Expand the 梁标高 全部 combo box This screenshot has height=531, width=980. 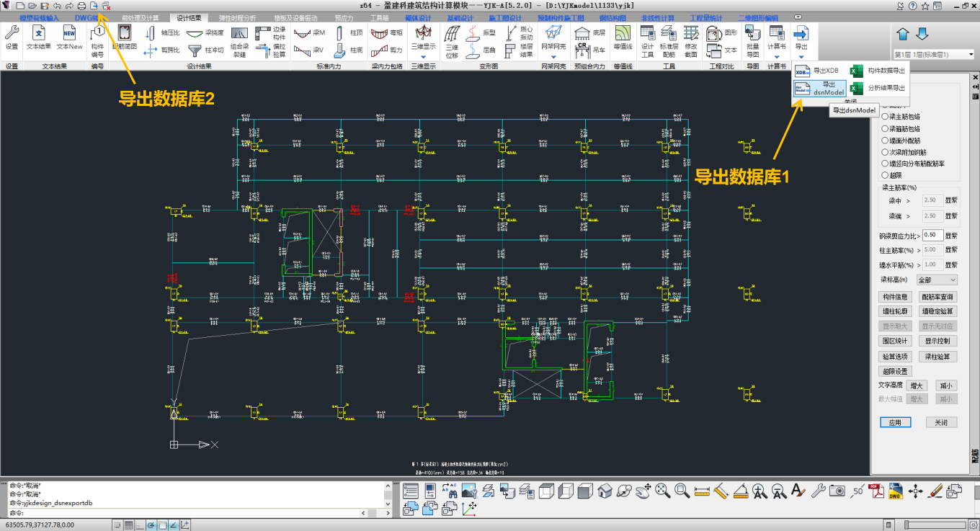[x=936, y=280]
